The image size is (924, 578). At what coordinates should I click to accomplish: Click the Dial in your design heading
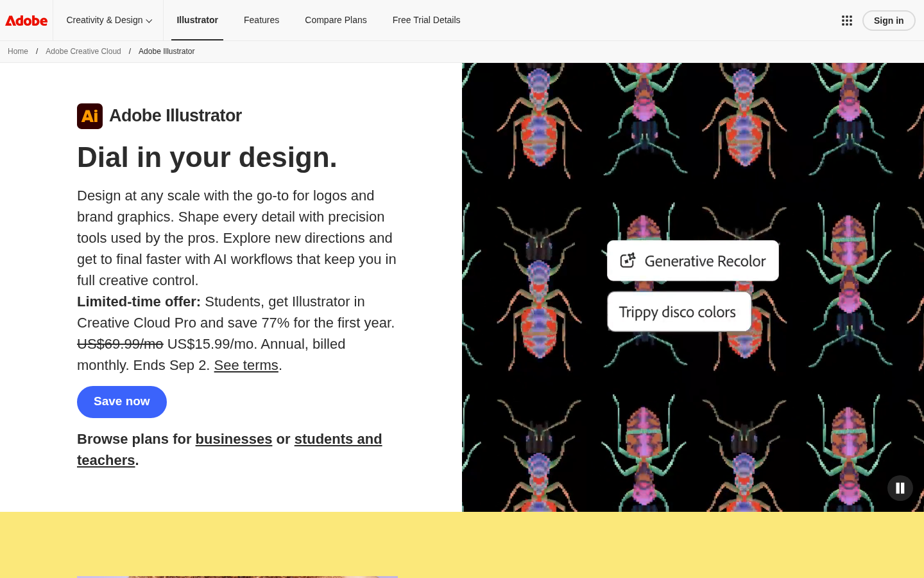pos(207,157)
